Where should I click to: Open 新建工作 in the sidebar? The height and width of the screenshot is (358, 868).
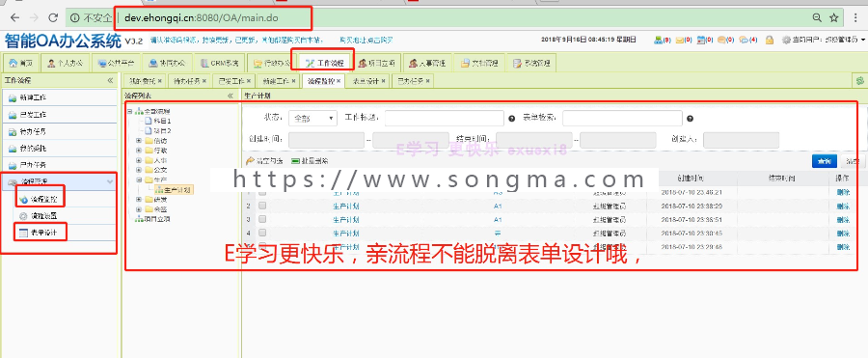59,97
